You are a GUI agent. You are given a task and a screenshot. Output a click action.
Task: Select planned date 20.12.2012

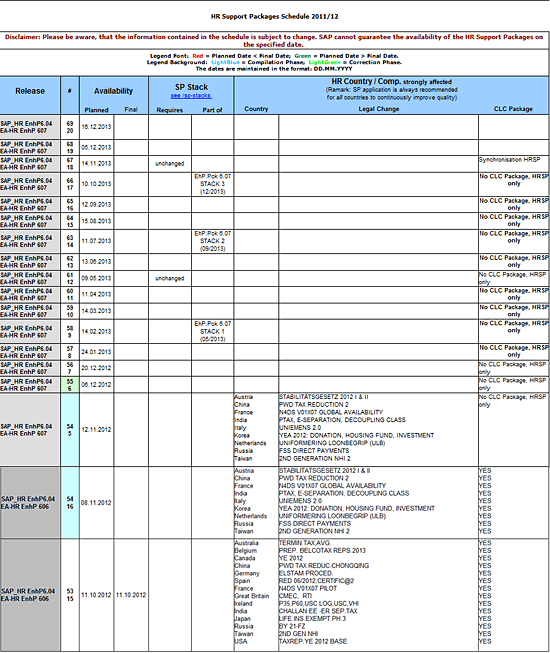tap(96, 368)
